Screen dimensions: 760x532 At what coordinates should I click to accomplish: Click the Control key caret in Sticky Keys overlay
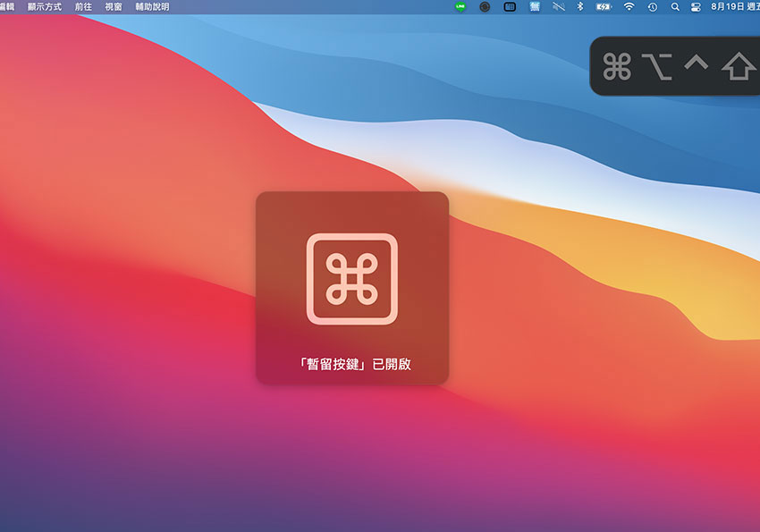tap(696, 63)
